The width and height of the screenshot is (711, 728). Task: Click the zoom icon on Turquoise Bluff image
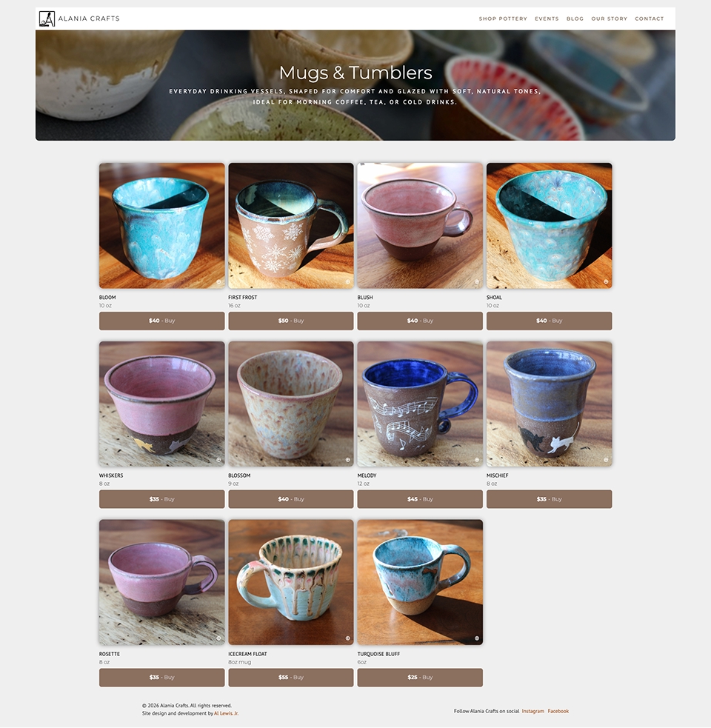tap(476, 638)
